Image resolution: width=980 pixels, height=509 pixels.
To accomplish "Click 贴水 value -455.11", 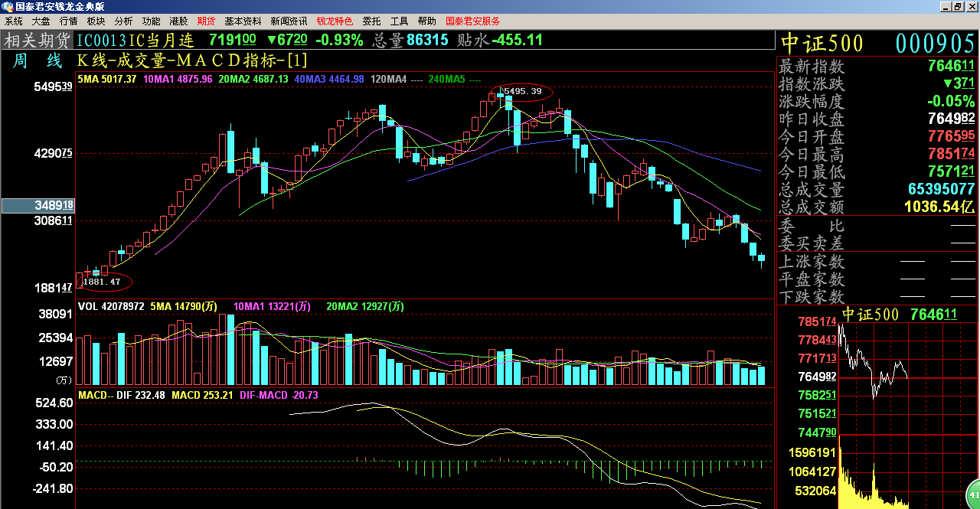I will point(517,40).
